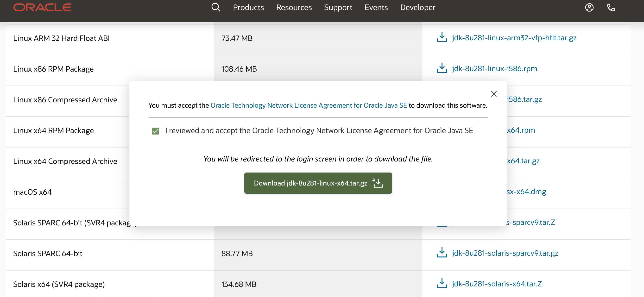This screenshot has height=297, width=644.
Task: Download jdk-8u281-solaris-sparcv9.tar.gz link
Action: 505,253
